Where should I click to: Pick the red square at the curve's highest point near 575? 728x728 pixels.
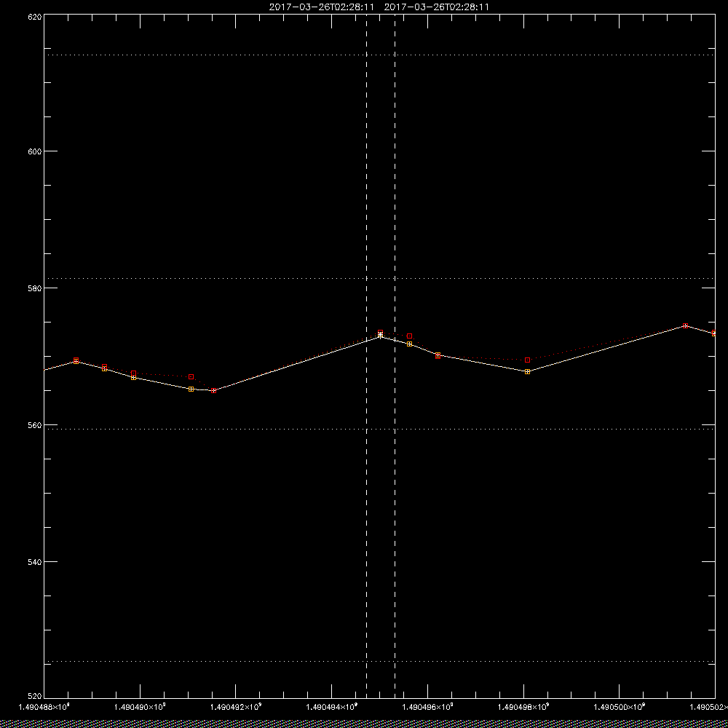[x=685, y=326]
